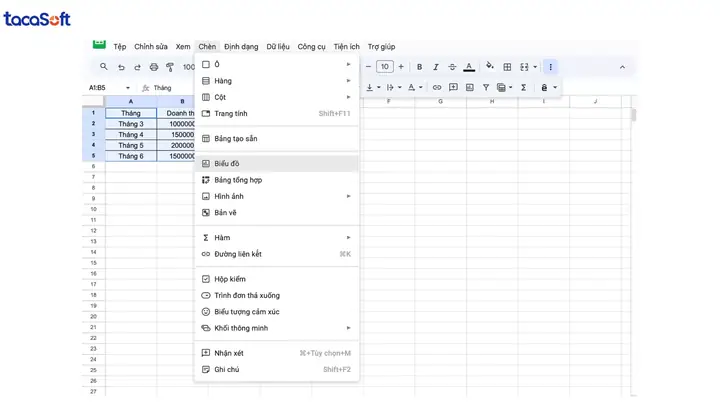The image size is (720, 405).
Task: Decrease font size with minus button
Action: (368, 67)
